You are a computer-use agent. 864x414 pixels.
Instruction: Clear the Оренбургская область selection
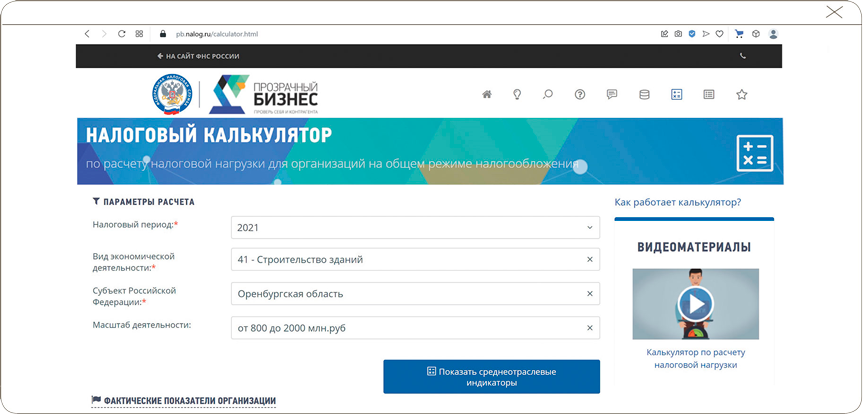click(x=590, y=294)
